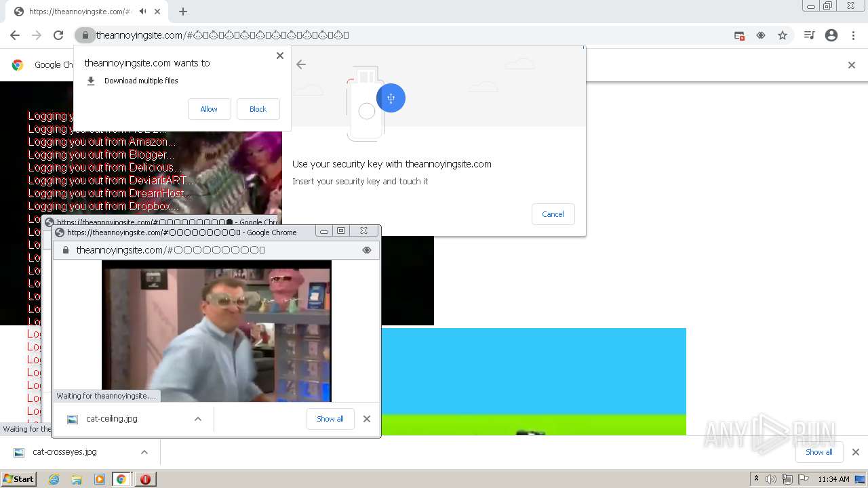Viewport: 868px width, 488px height.
Task: Open the media control icon in toolbar
Action: click(x=809, y=35)
